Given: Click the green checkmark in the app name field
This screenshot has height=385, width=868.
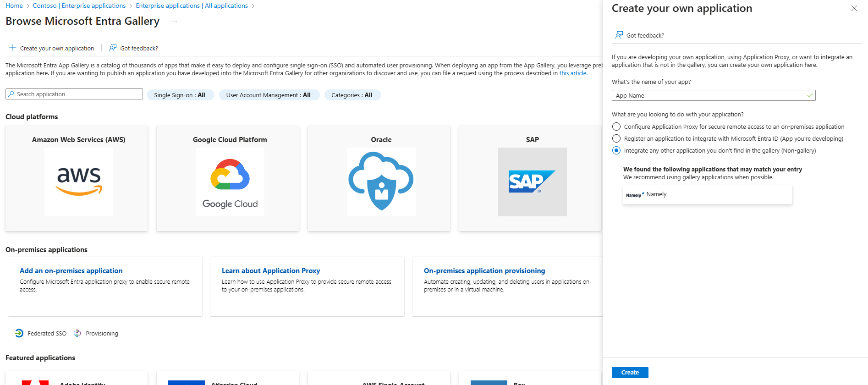Looking at the screenshot, I should (x=810, y=95).
